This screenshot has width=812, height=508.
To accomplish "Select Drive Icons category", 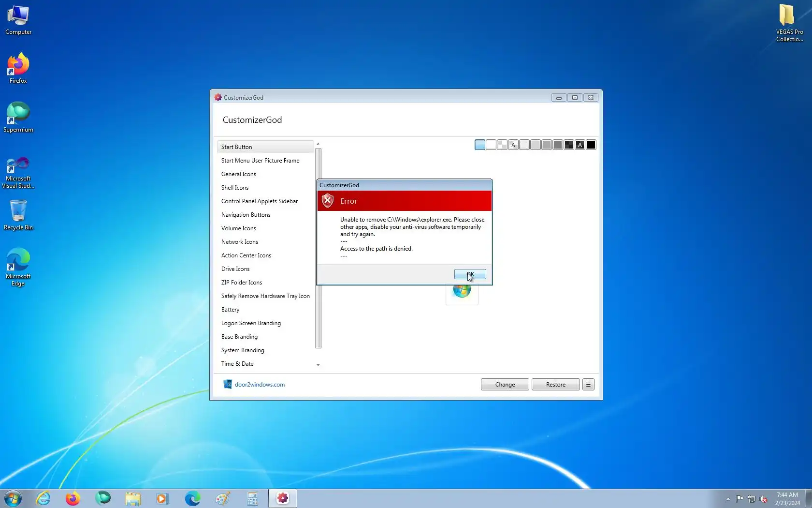I will 265,269.
